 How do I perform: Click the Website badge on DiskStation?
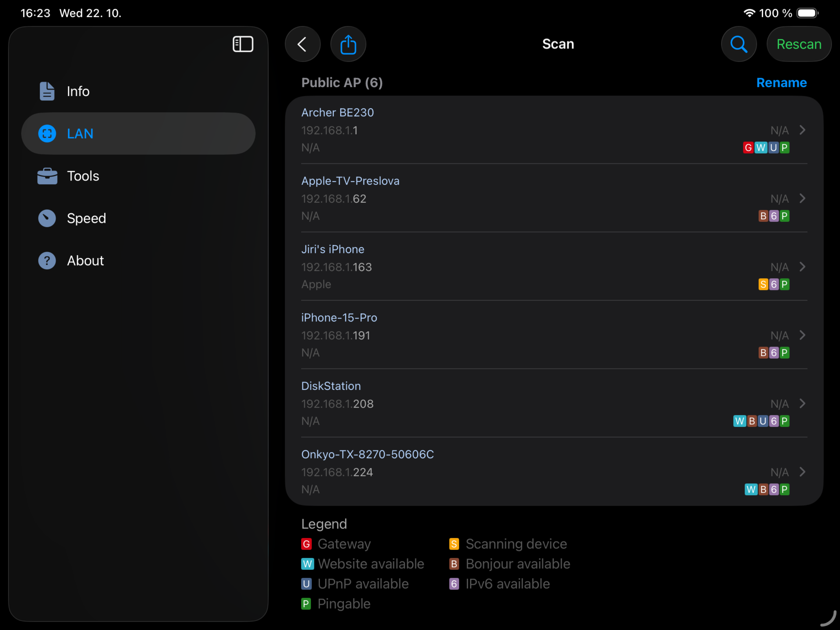pos(739,421)
